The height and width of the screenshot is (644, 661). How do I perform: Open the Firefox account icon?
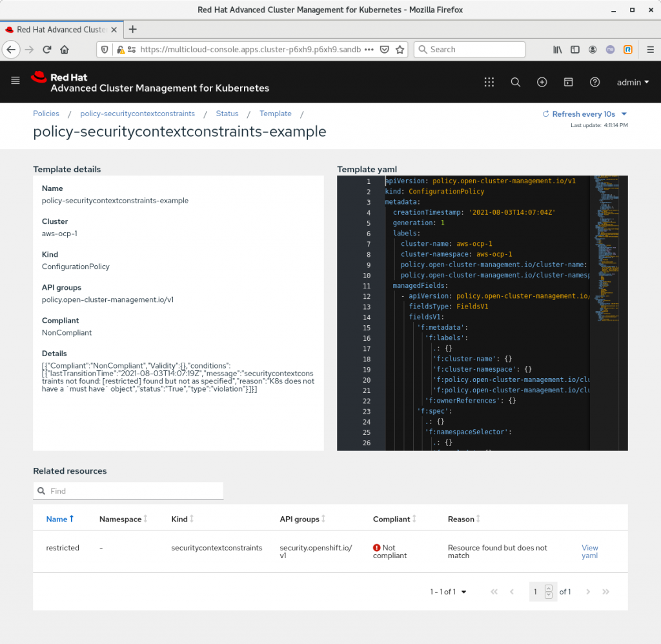coord(593,49)
